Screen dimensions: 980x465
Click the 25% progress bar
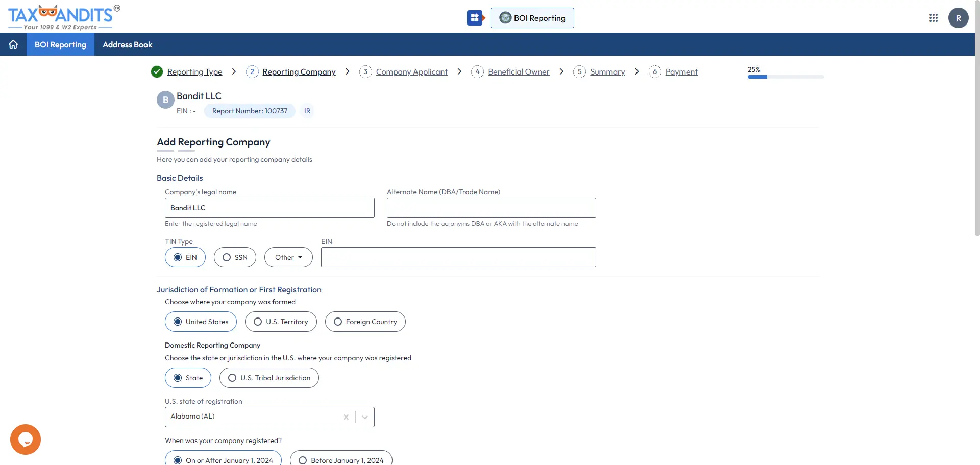(785, 77)
